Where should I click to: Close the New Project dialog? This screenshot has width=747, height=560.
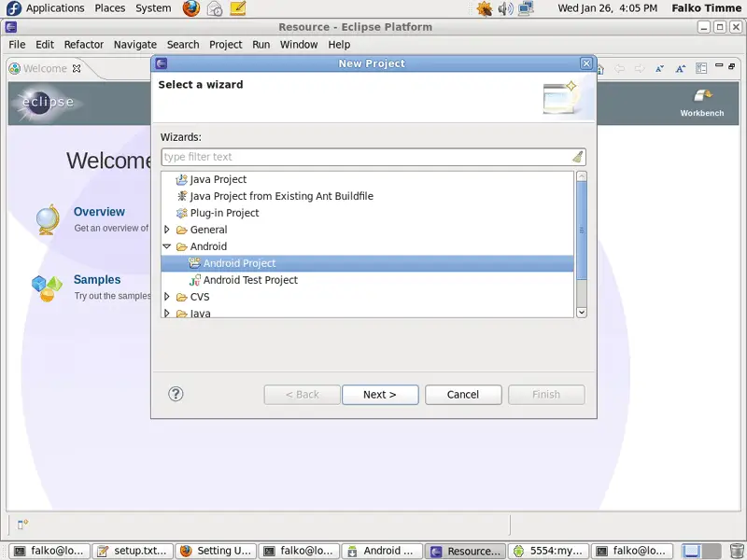tap(586, 63)
